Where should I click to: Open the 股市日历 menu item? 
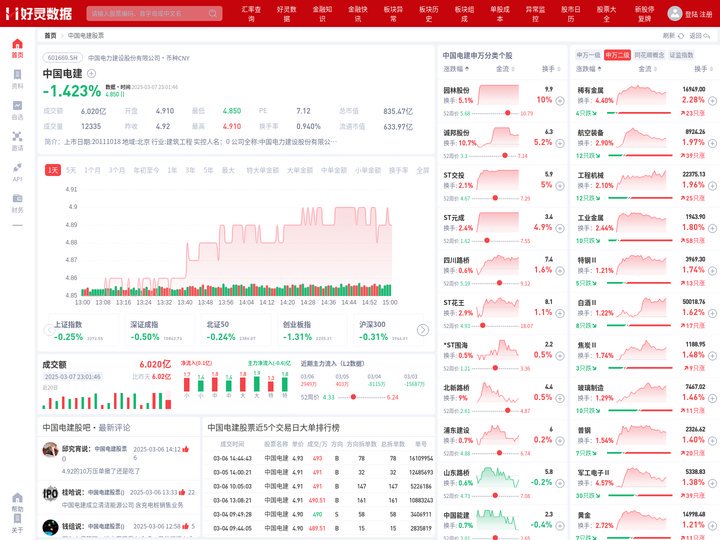(571, 14)
